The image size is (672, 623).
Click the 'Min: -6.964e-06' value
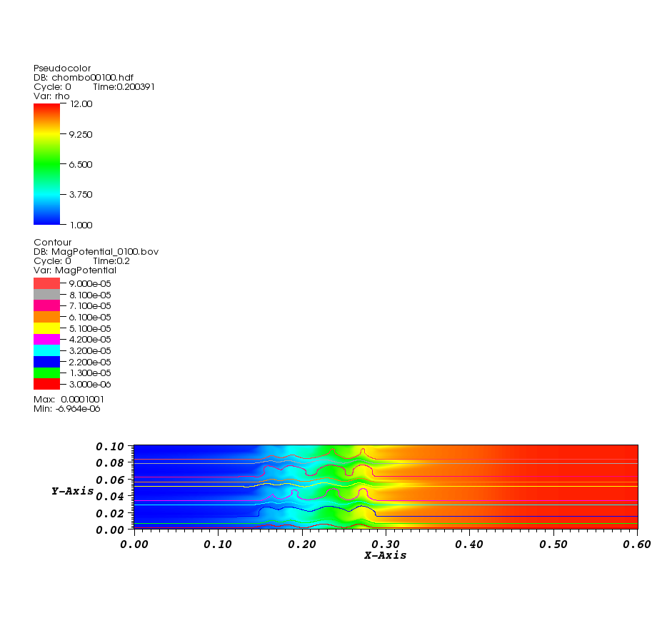point(67,409)
